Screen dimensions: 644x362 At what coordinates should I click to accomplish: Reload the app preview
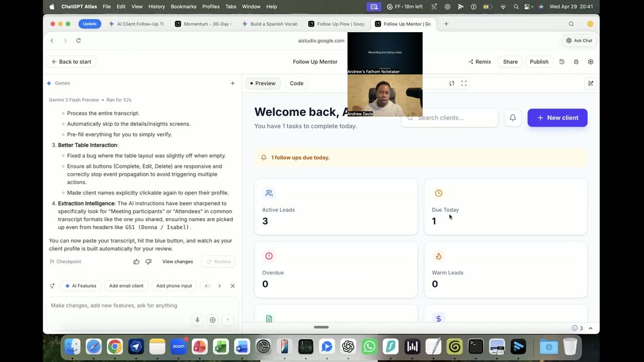point(452,83)
